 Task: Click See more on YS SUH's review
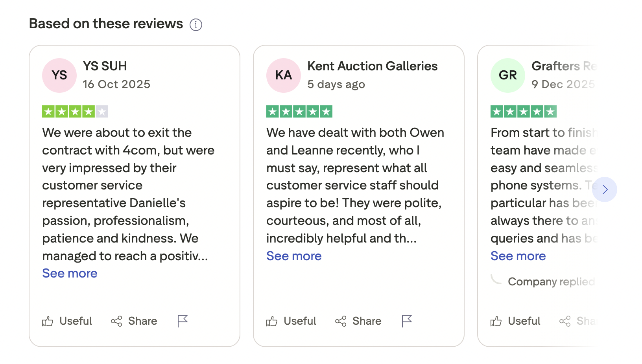point(70,273)
